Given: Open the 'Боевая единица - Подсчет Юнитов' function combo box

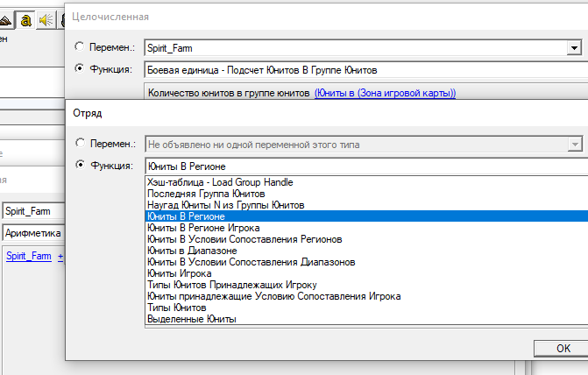Looking at the screenshot, I should [x=362, y=69].
